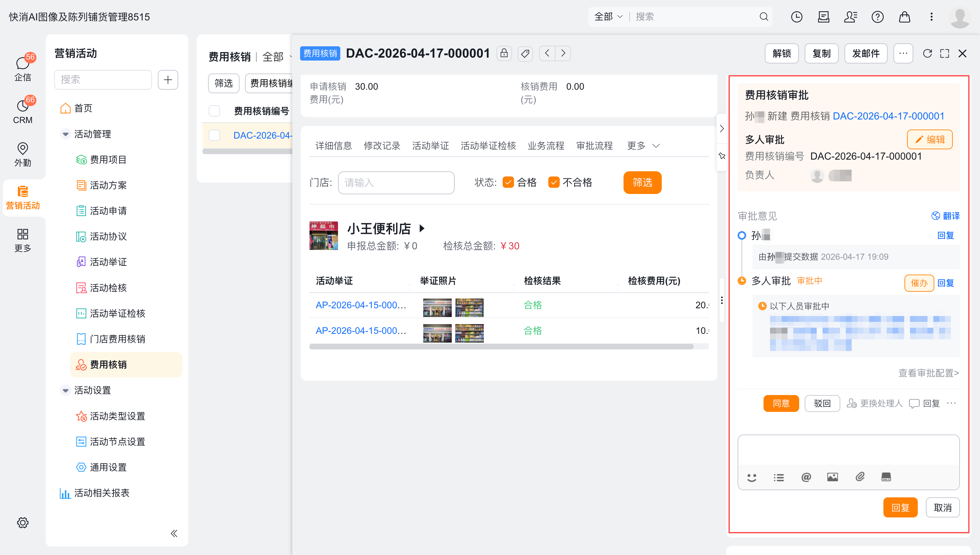This screenshot has height=555, width=980.
Task: Uncheck the 不合格 status checkbox
Action: 554,183
